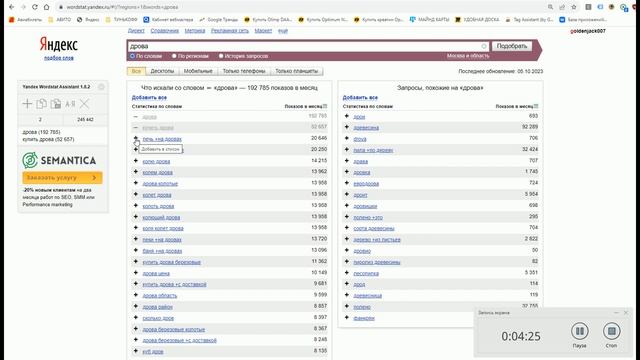Viewport: 640px width, 360px height.
Task: Open the 'Маркет' link in the top navigation
Action: 263,31
